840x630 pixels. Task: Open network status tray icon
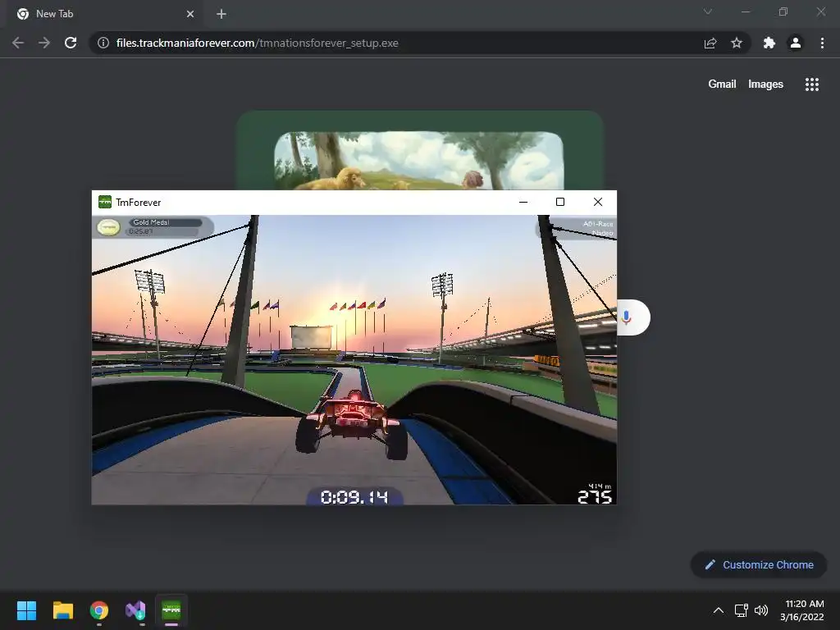[742, 610]
